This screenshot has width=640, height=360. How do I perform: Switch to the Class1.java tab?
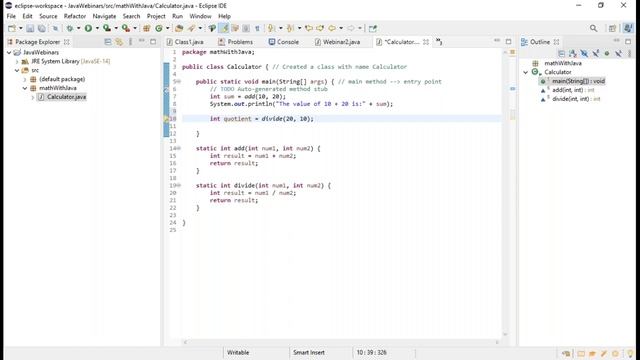(185, 42)
